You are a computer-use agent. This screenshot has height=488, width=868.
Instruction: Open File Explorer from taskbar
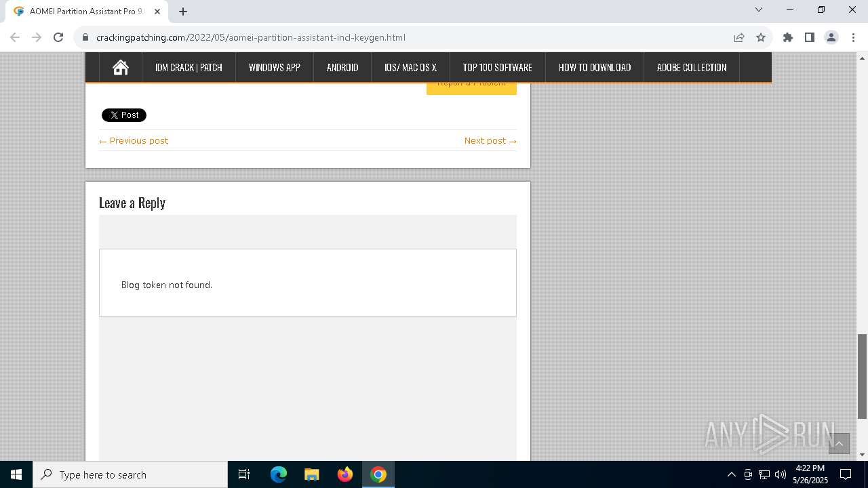coord(312,474)
